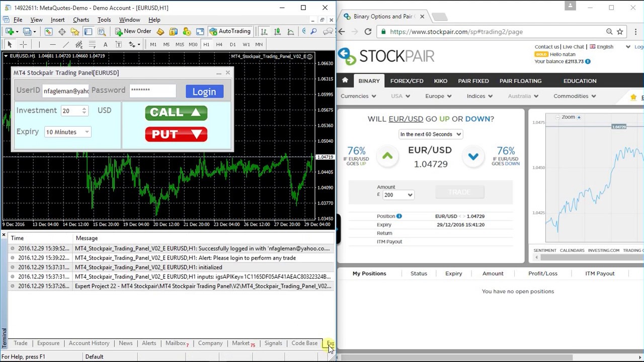Click the browser reload button
The width and height of the screenshot is (644, 362).
coord(368,32)
